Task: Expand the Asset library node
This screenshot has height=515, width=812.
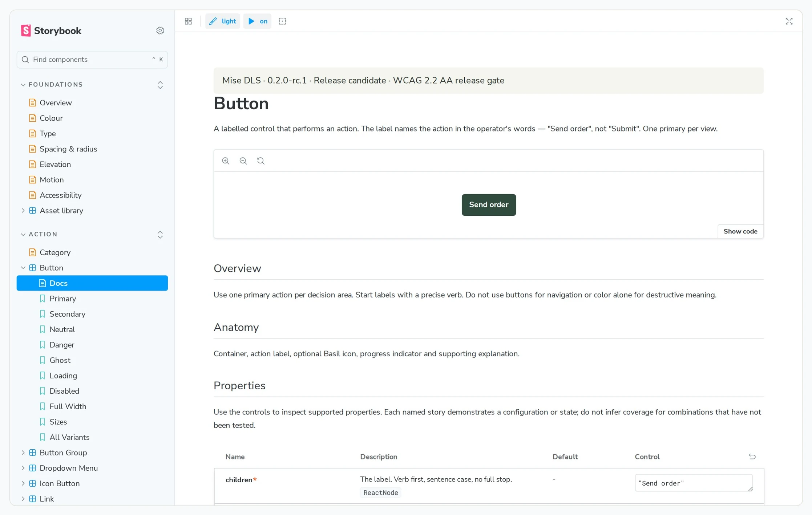Action: [23, 211]
